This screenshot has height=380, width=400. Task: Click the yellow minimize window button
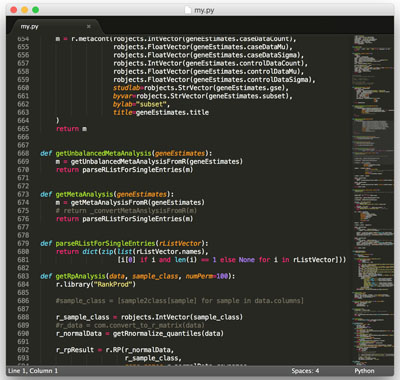[25, 10]
